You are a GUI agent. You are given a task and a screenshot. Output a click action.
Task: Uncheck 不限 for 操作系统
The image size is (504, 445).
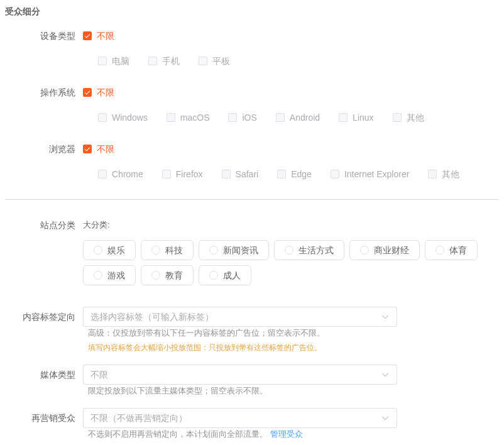tap(87, 92)
